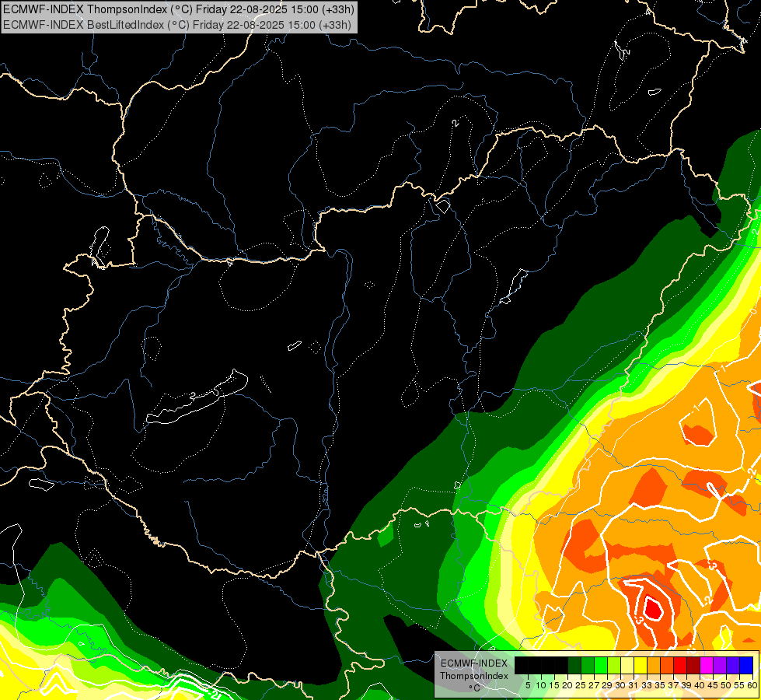The width and height of the screenshot is (761, 700).
Task: Click the BestLiftedIndex title line at top
Action: 177,24
